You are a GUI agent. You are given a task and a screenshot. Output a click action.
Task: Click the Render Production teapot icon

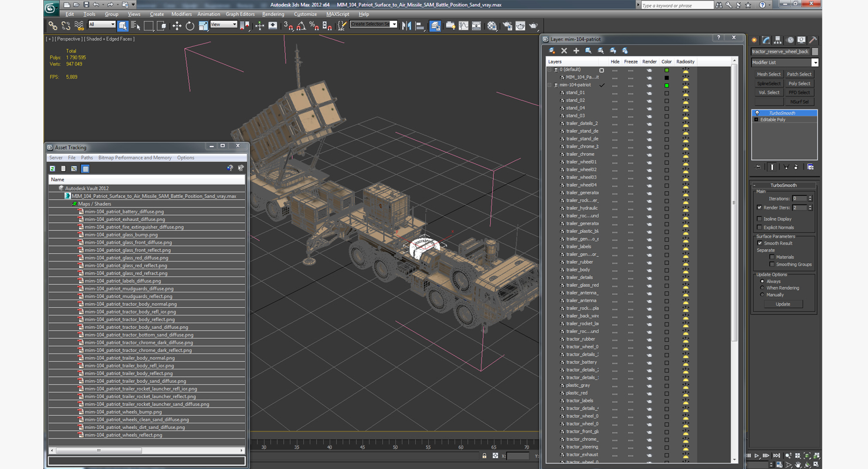coord(533,26)
